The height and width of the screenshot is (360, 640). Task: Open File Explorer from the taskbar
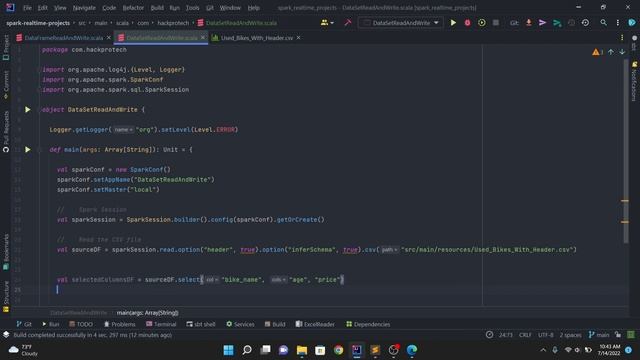tap(302, 350)
